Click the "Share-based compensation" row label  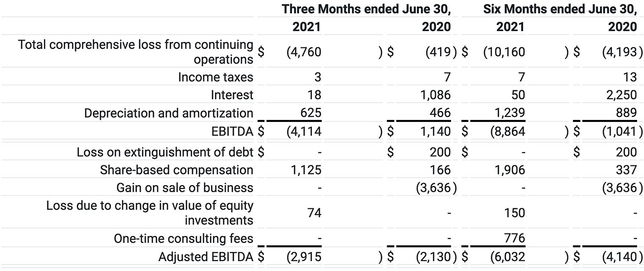[176, 170]
